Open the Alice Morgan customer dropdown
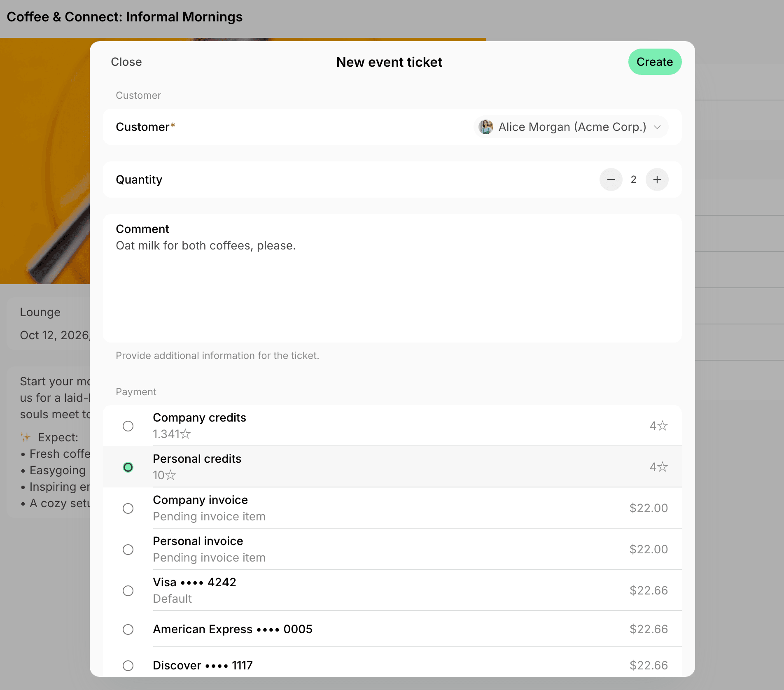The width and height of the screenshot is (784, 690). (571, 127)
